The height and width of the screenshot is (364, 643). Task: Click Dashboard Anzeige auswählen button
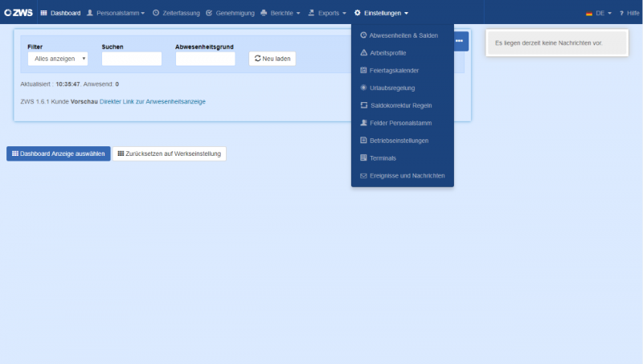(x=58, y=153)
